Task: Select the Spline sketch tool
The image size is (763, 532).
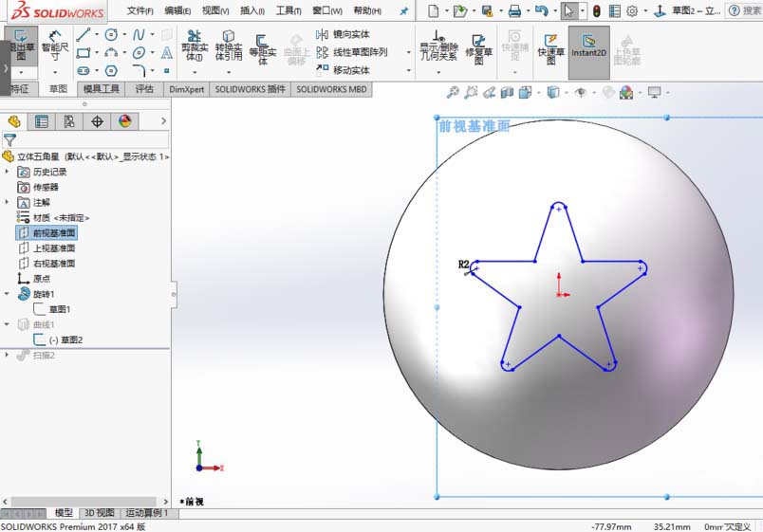Action: click(139, 34)
